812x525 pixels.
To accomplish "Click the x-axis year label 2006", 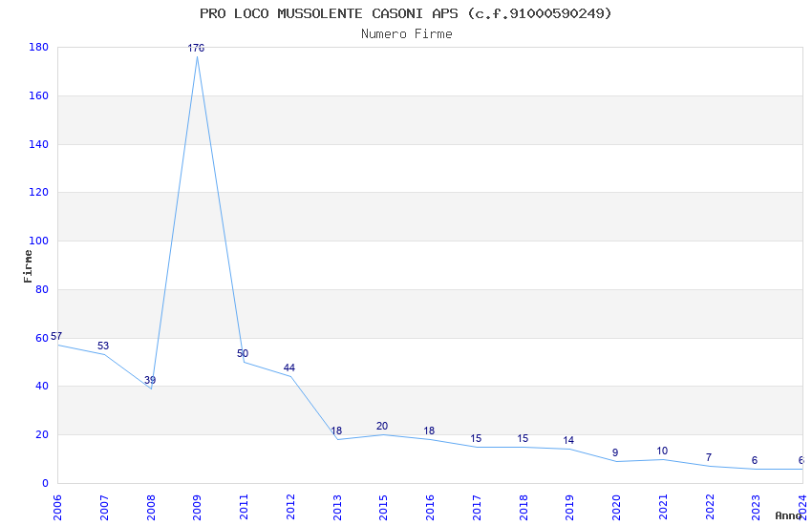I will [57, 507].
